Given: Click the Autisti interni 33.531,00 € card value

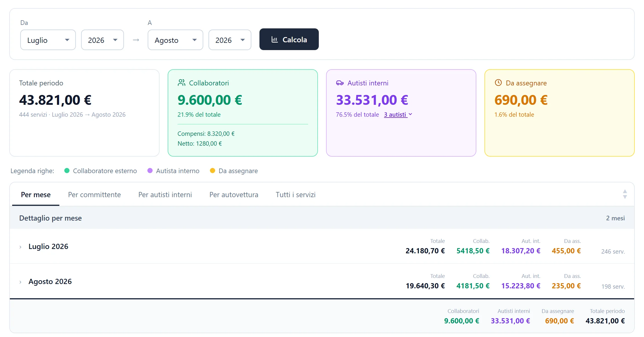Looking at the screenshot, I should pos(372,100).
